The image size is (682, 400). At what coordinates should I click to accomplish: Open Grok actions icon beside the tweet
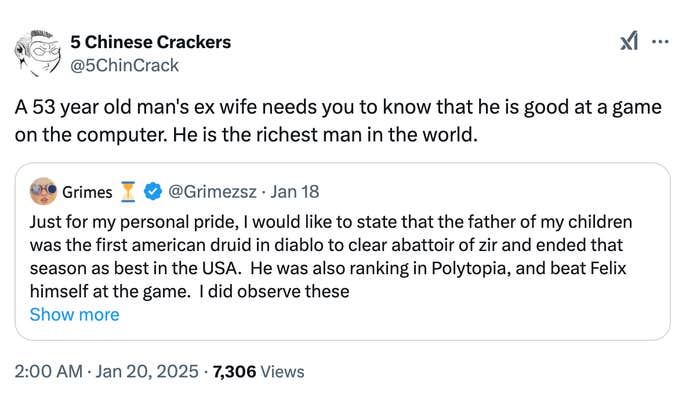[x=629, y=43]
